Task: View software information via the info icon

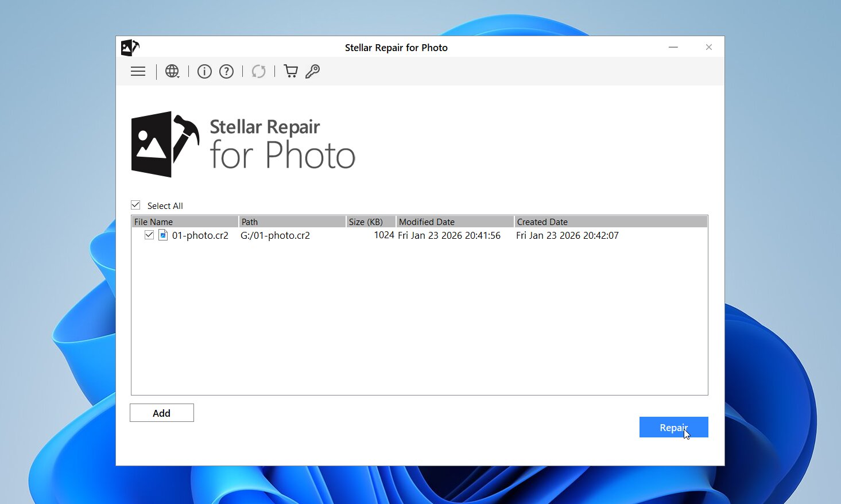Action: click(x=204, y=71)
